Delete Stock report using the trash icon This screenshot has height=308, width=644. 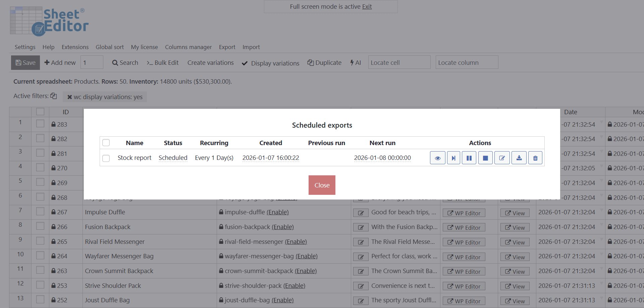(x=535, y=158)
